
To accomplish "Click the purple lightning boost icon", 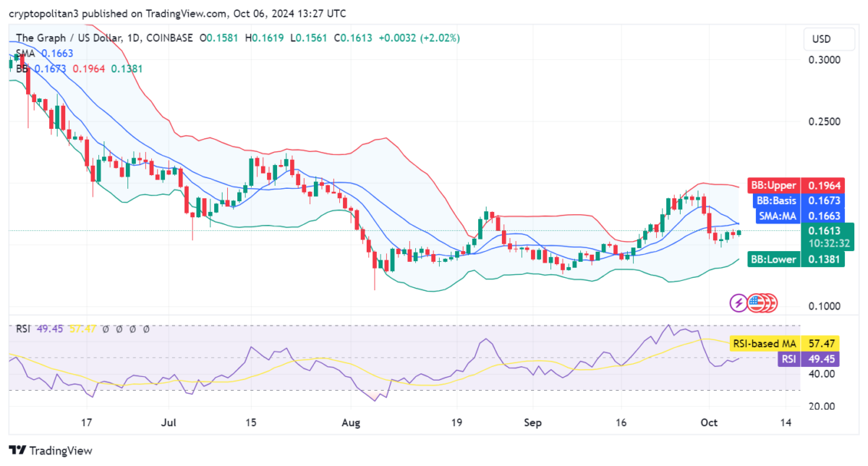I will pos(737,302).
